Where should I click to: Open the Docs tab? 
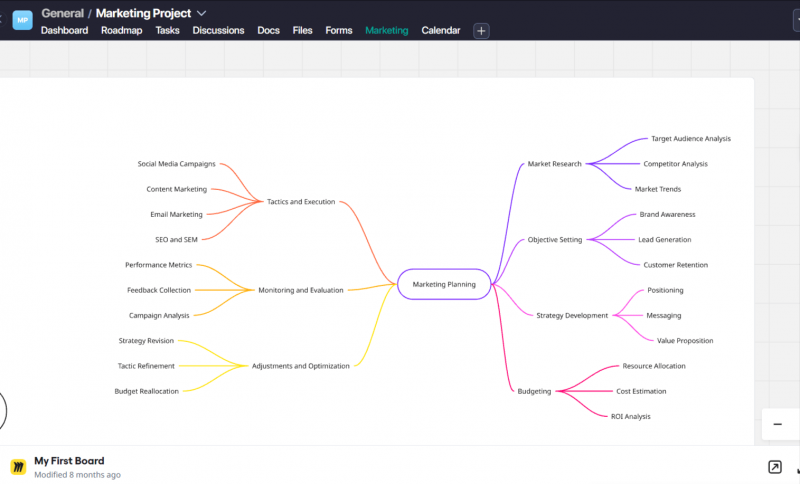coord(268,31)
